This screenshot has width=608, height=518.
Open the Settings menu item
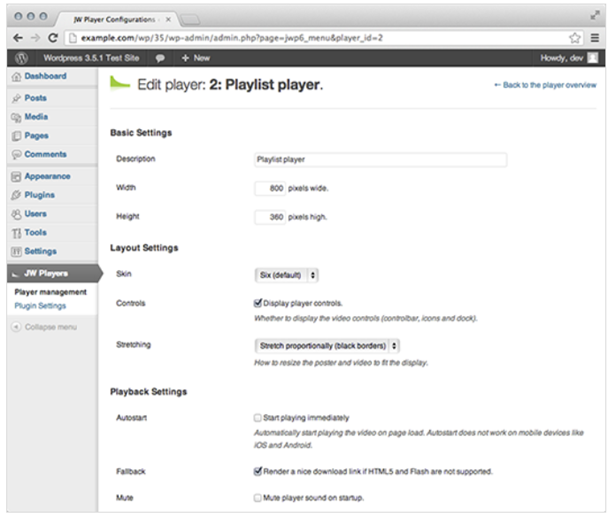pyautogui.click(x=41, y=251)
